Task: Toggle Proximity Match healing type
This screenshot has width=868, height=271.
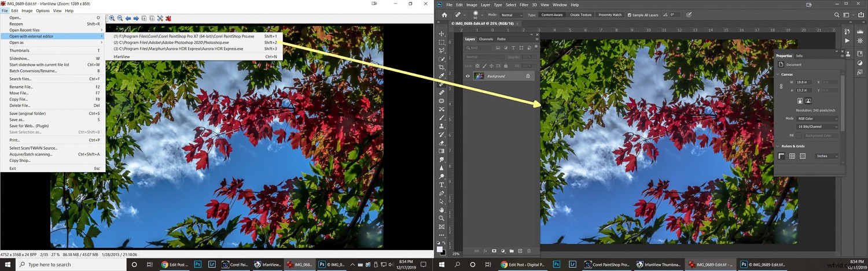Action: coord(610,15)
